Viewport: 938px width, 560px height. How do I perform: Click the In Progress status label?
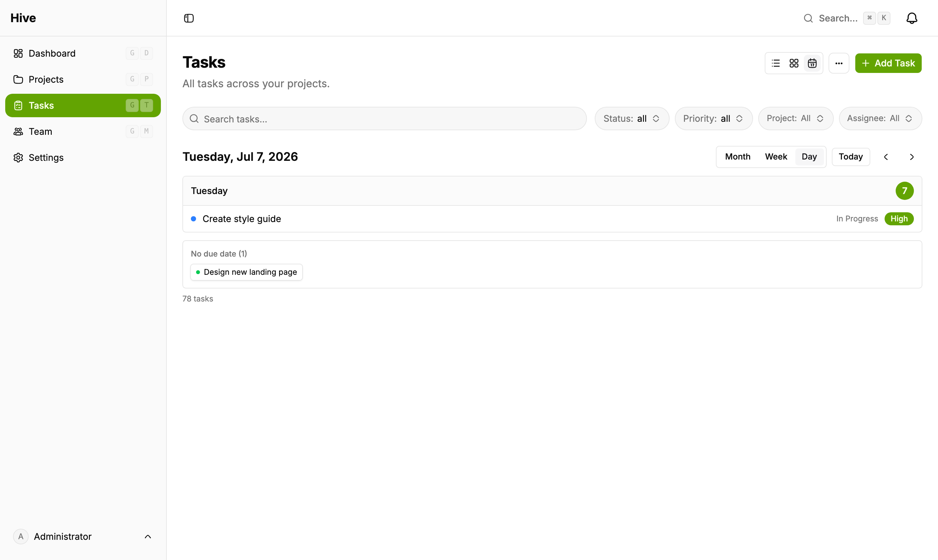coord(857,219)
